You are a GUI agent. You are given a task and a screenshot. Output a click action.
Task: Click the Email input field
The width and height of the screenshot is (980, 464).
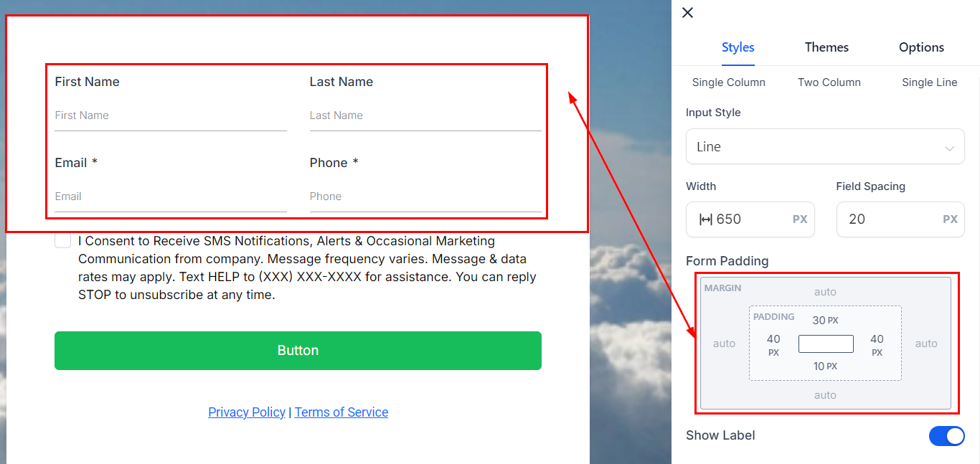170,197
